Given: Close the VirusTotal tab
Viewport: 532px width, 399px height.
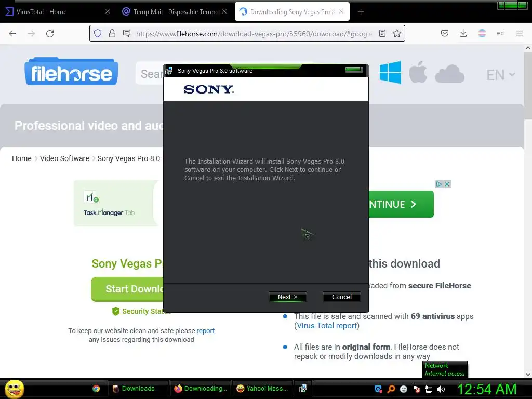Looking at the screenshot, I should (x=107, y=11).
